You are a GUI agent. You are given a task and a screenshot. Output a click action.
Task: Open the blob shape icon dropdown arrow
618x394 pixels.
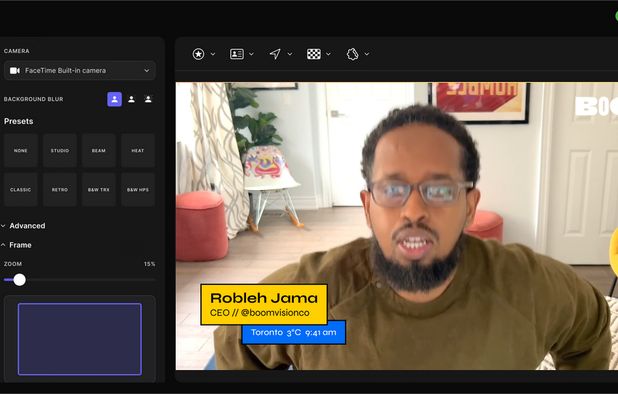click(367, 54)
